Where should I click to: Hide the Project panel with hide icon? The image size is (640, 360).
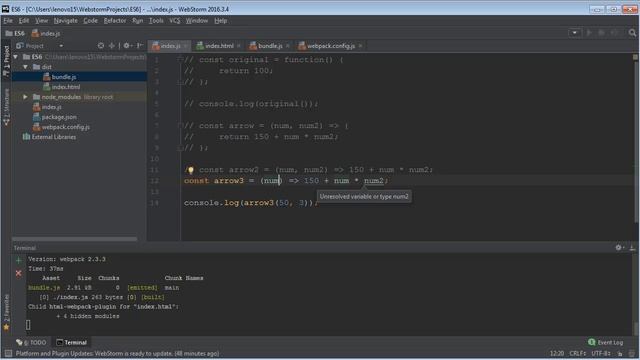pyautogui.click(x=140, y=46)
